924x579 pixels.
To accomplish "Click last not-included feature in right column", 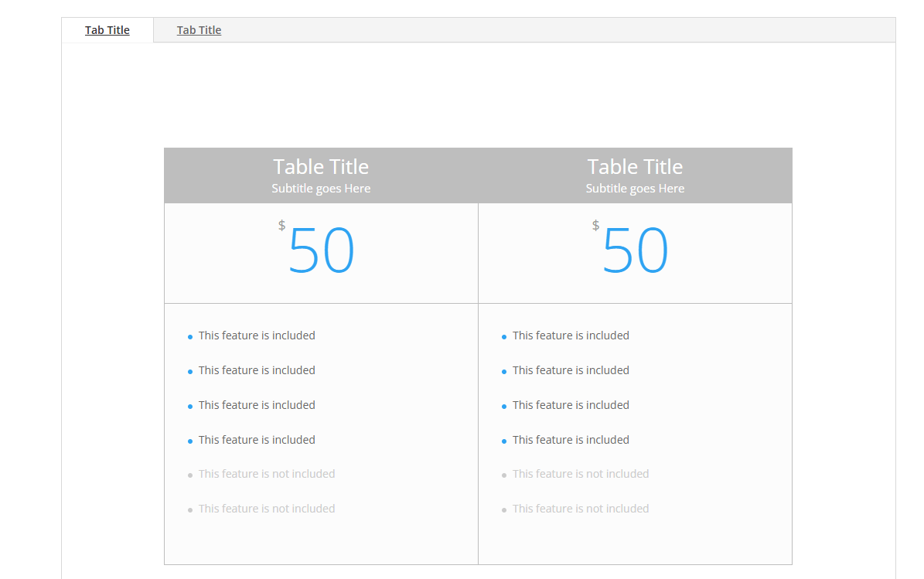I will [x=581, y=509].
